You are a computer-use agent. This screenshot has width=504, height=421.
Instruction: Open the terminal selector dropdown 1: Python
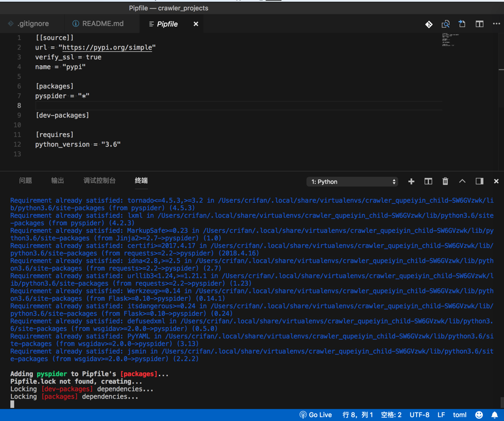352,182
